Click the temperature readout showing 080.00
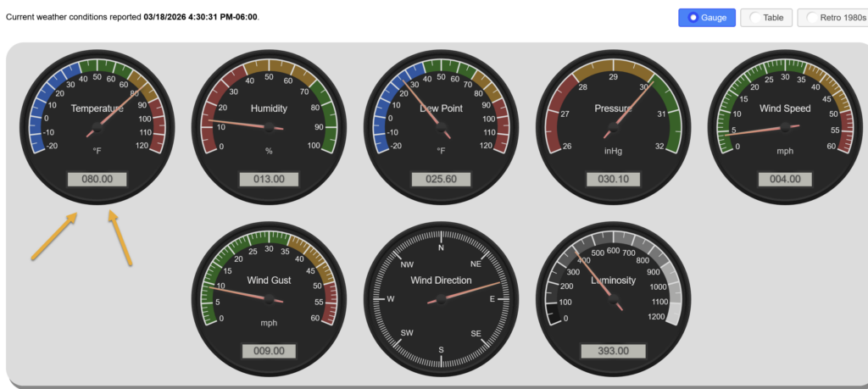 click(97, 180)
